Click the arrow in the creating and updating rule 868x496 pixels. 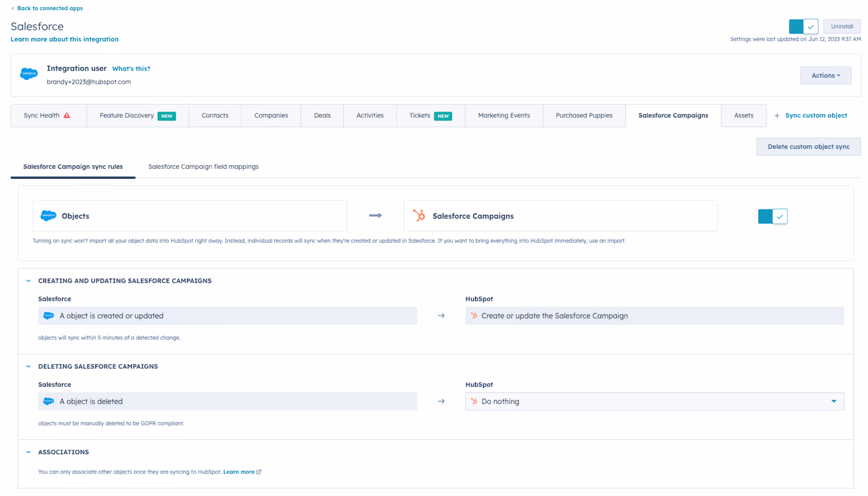pos(441,316)
